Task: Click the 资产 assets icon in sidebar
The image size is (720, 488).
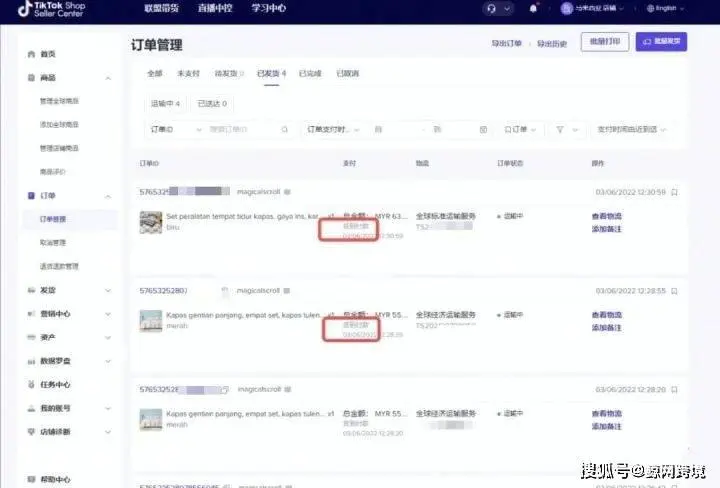Action: click(x=31, y=337)
